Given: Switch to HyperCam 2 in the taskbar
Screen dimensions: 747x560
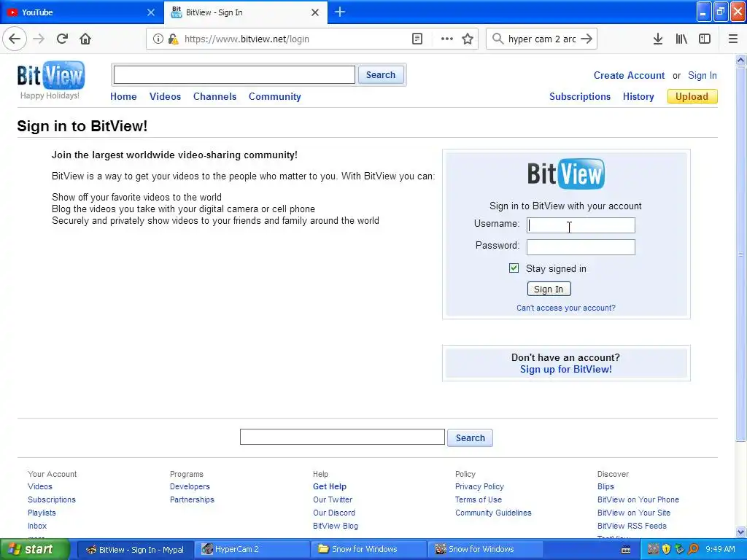Looking at the screenshot, I should click(252, 550).
